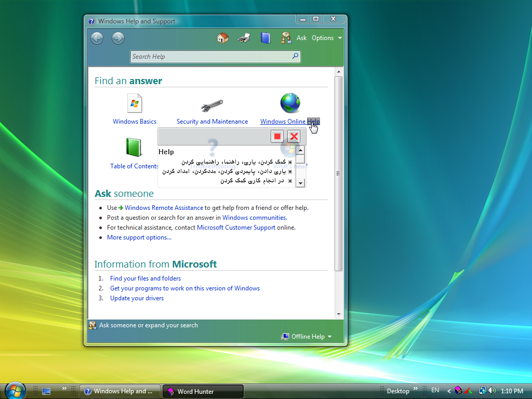Open Find your files and folders
Viewport: 532px width, 399px height.
click(x=145, y=278)
